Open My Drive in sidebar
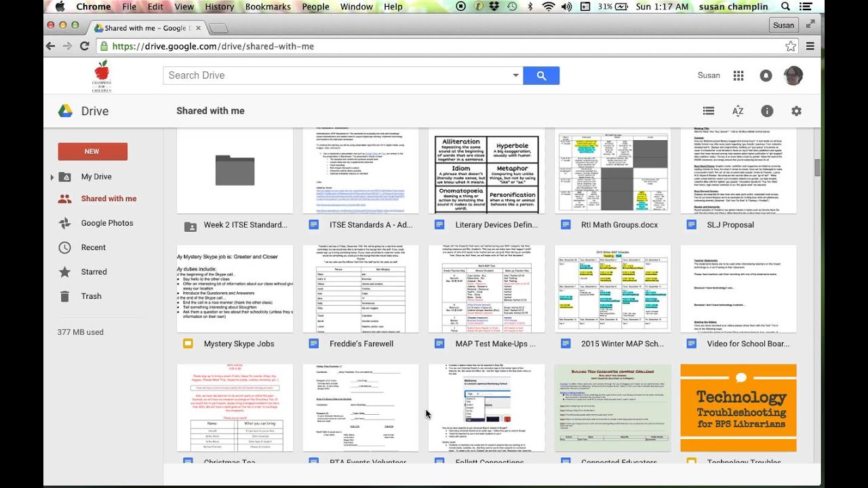Image resolution: width=868 pixels, height=488 pixels. pos(96,177)
